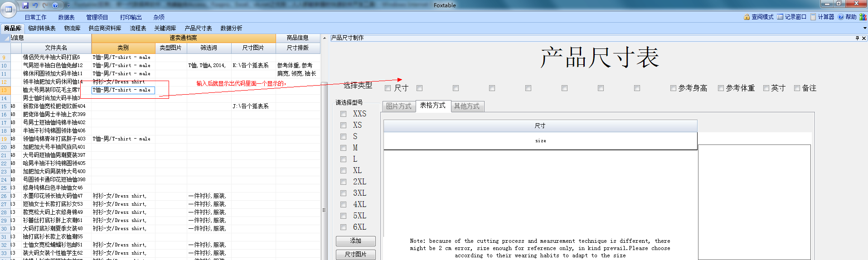Screen dimensions: 868x260
Task: Open the 管理项目 ribbon menu
Action: tap(97, 17)
